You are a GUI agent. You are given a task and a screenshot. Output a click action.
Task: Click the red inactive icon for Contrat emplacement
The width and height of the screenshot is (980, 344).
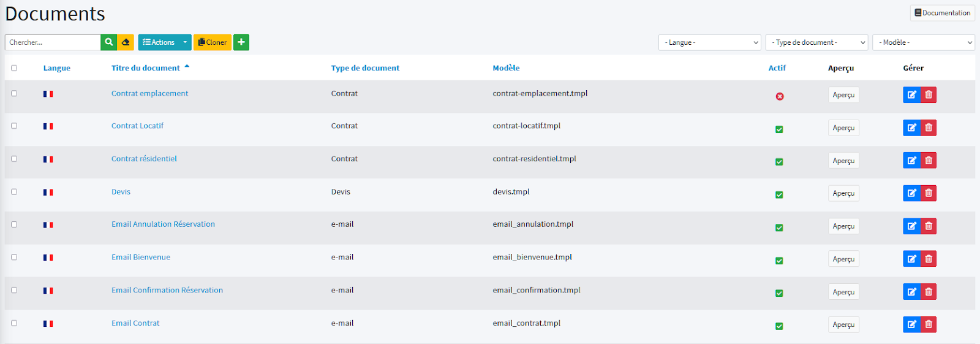coord(780,96)
